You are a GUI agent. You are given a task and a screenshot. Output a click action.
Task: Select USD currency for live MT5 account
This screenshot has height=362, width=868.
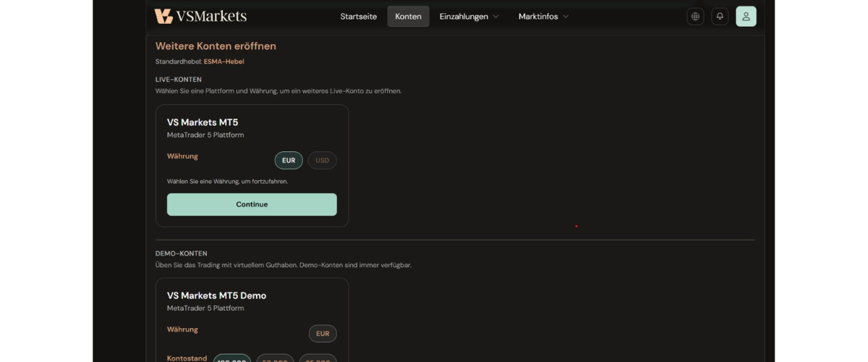coord(322,160)
